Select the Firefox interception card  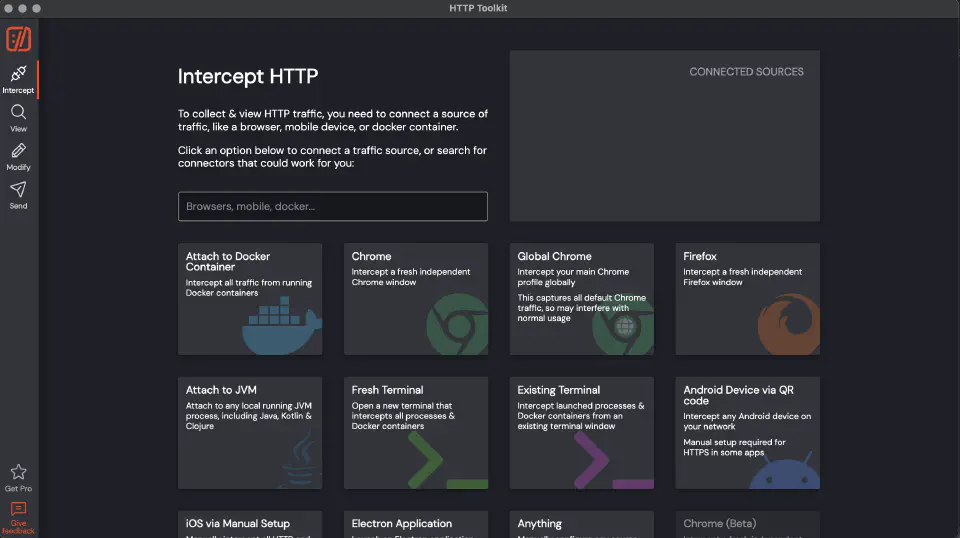[x=748, y=299]
